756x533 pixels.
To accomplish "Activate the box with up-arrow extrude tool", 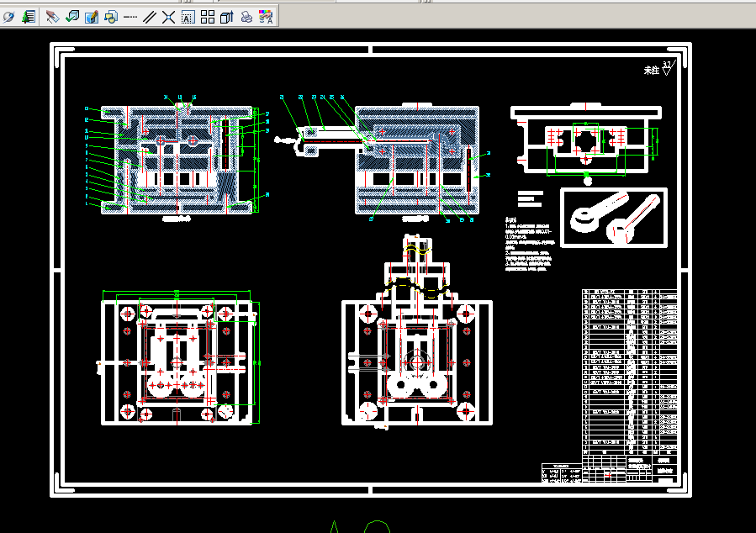I will point(226,18).
